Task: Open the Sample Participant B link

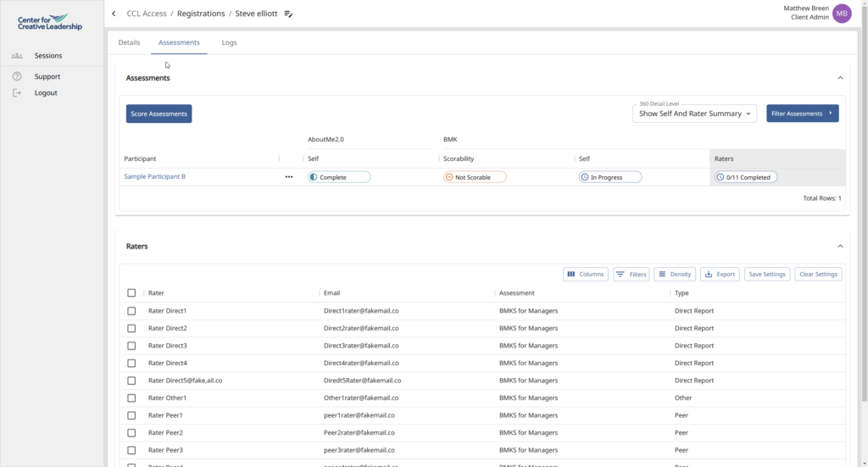Action: tap(154, 176)
